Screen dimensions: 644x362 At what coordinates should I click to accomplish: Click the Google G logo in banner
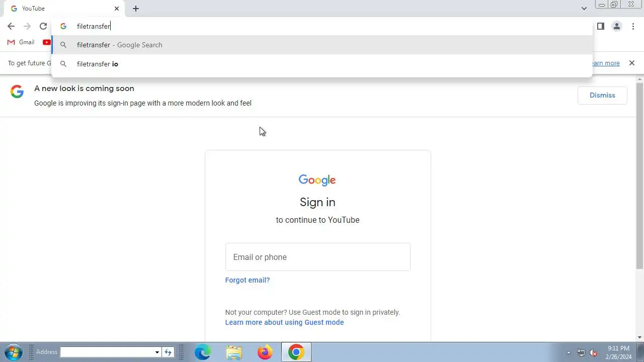coord(17,92)
